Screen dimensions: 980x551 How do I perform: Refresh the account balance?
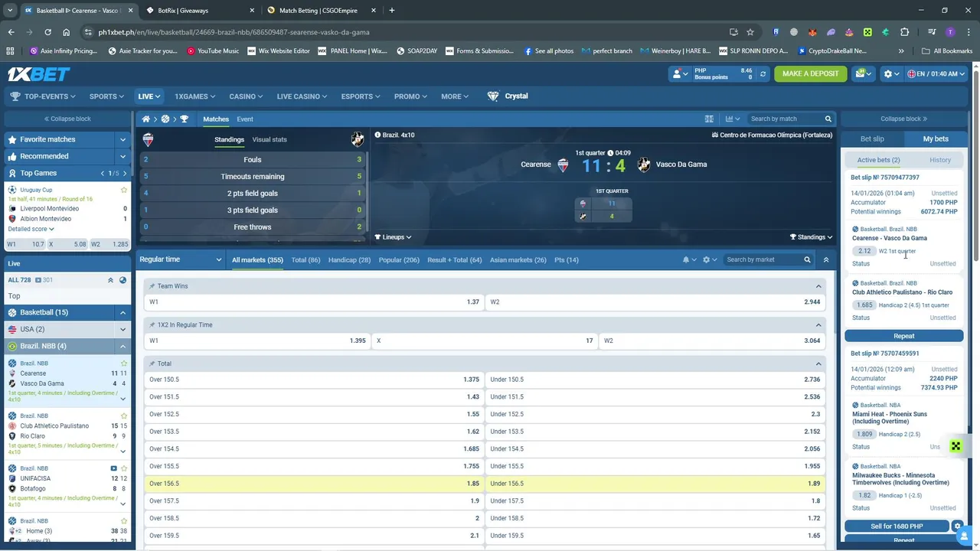763,74
